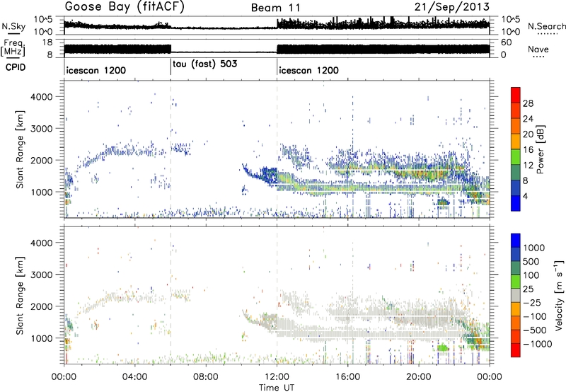This screenshot has height=392, width=566.
Task: Click the '12:00' time axis label
Action: coord(277,377)
